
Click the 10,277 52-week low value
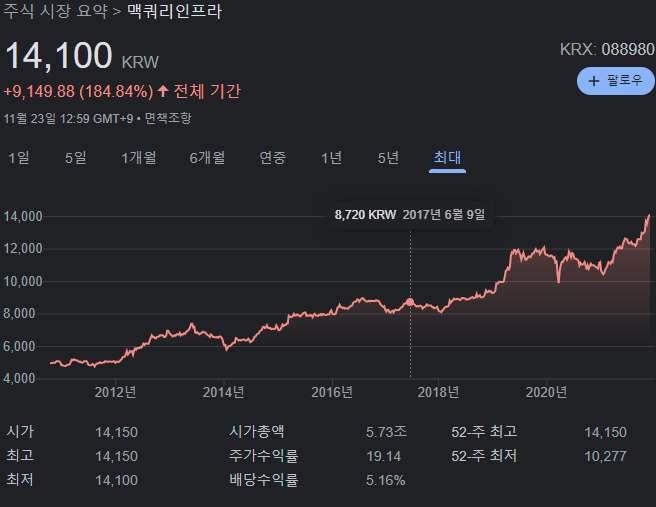(x=605, y=456)
